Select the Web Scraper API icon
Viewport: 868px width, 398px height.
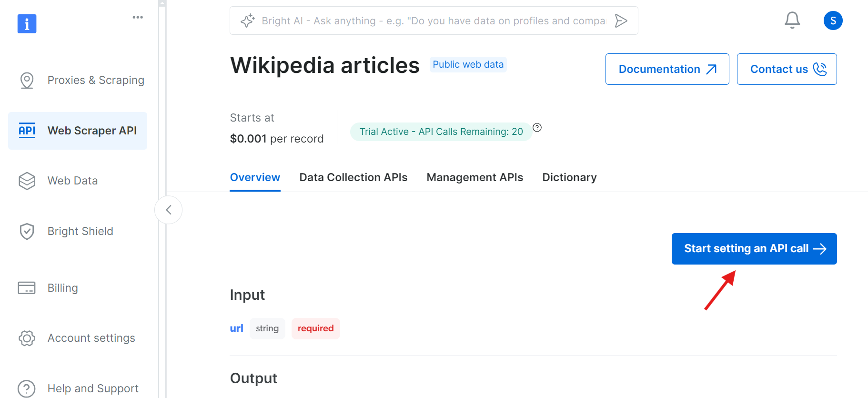tap(27, 130)
